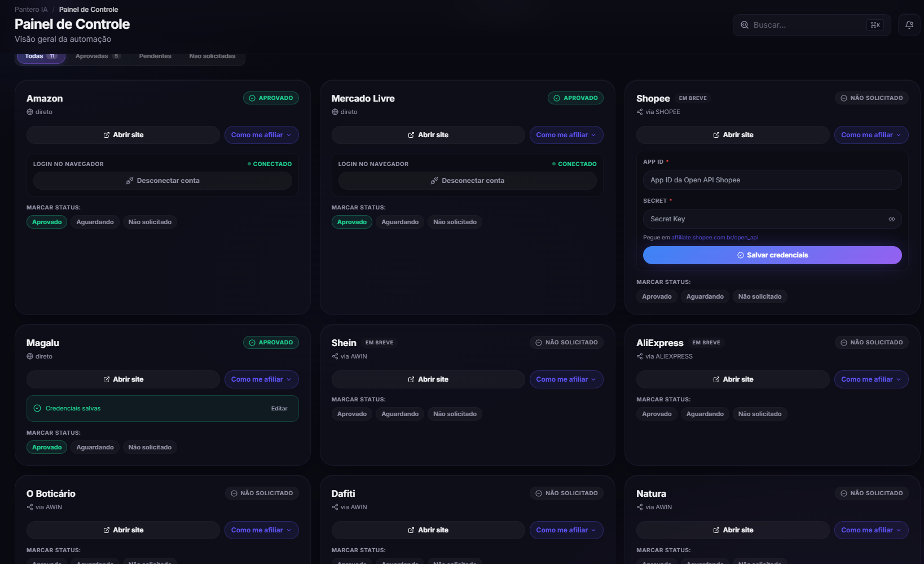Open the notifications bell icon
This screenshot has width=924, height=564.
tap(909, 25)
